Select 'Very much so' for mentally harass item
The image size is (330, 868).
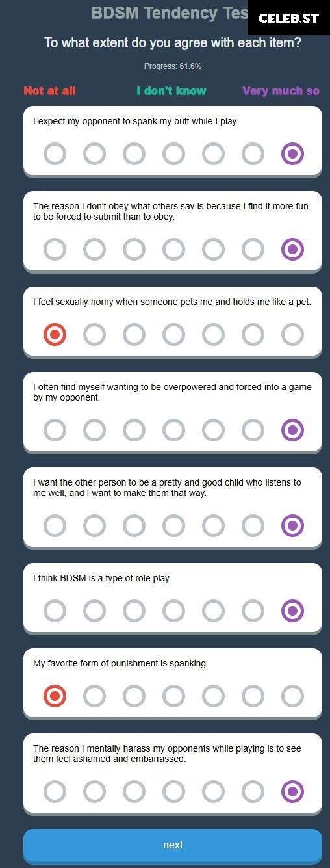(292, 792)
